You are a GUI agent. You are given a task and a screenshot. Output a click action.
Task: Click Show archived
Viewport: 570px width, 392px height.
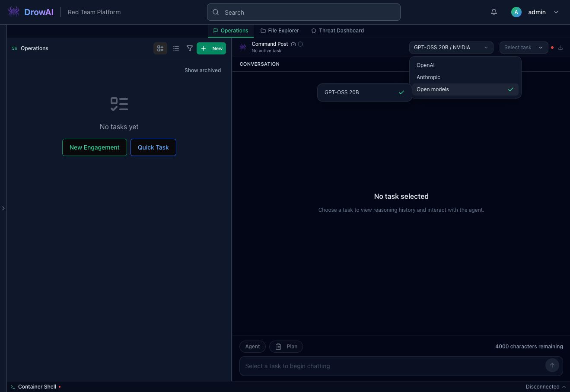click(x=203, y=70)
